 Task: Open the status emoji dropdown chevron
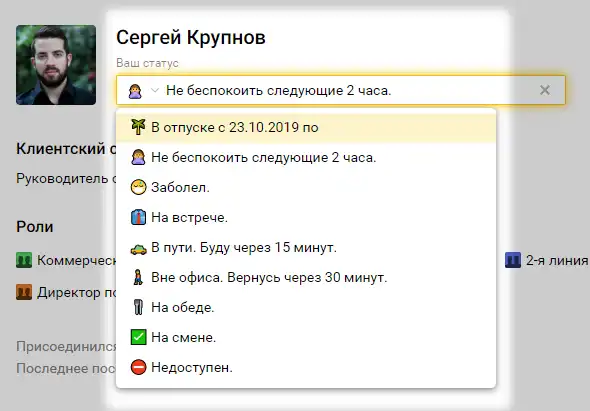pos(155,90)
